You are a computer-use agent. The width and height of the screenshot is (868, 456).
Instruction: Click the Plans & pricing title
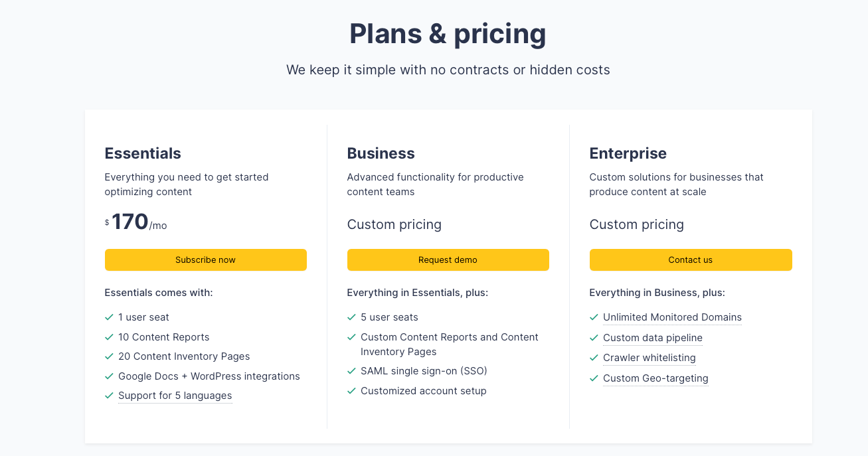(448, 34)
